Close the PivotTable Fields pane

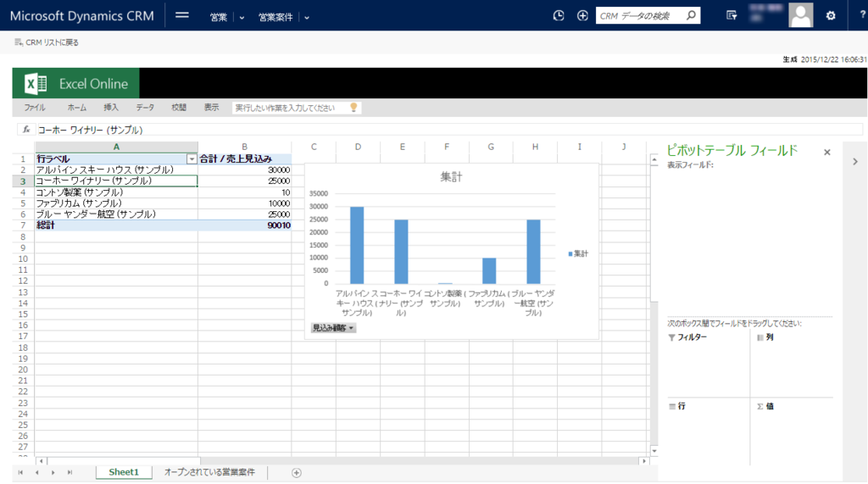(x=827, y=153)
